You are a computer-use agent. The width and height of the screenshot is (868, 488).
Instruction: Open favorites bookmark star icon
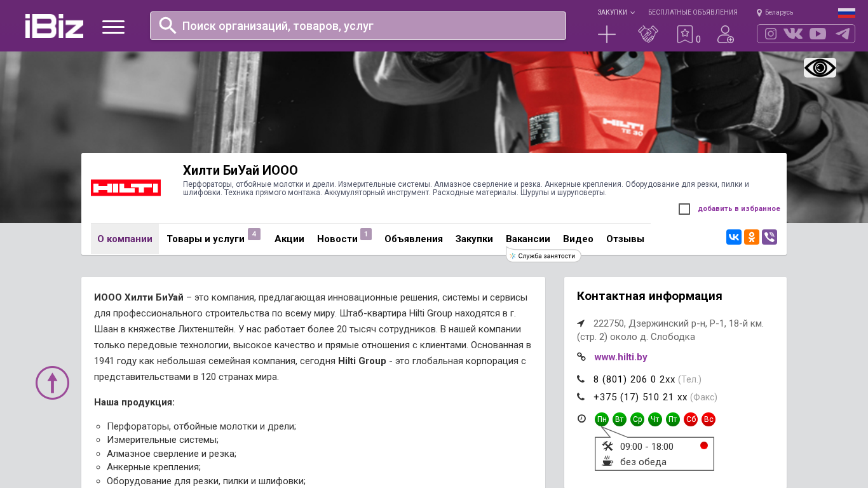(684, 34)
